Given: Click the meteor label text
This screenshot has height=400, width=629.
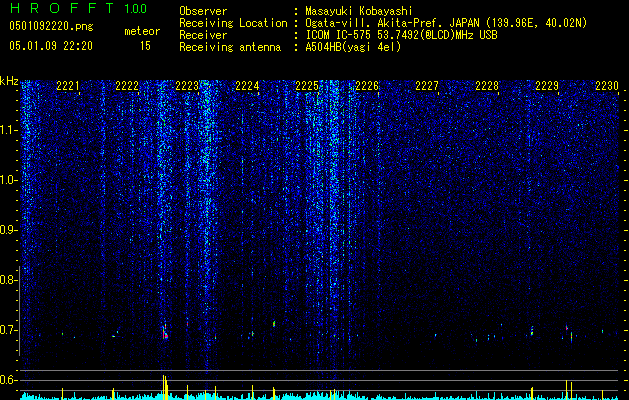Looking at the screenshot, I should [x=142, y=31].
